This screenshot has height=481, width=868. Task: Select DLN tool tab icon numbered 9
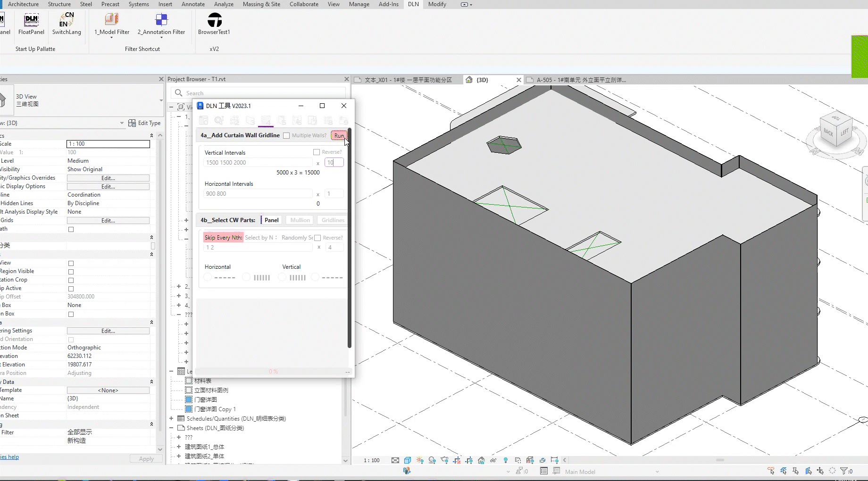[x=343, y=121]
